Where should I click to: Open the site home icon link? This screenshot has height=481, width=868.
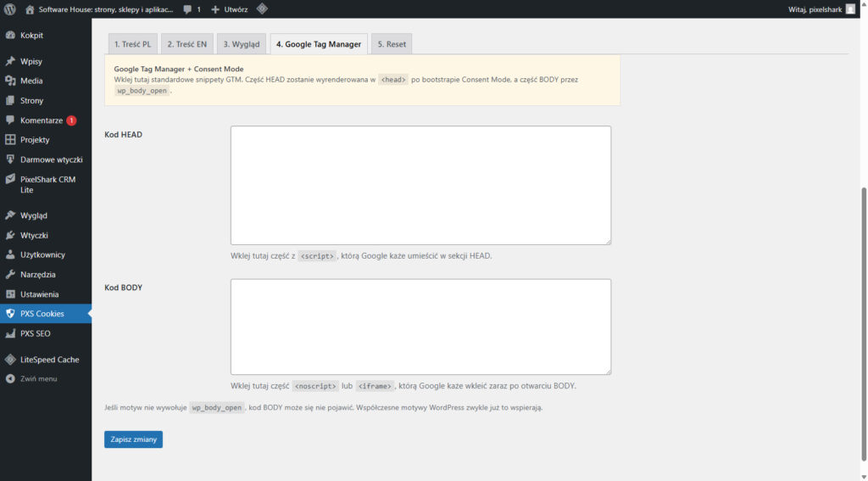pyautogui.click(x=31, y=9)
